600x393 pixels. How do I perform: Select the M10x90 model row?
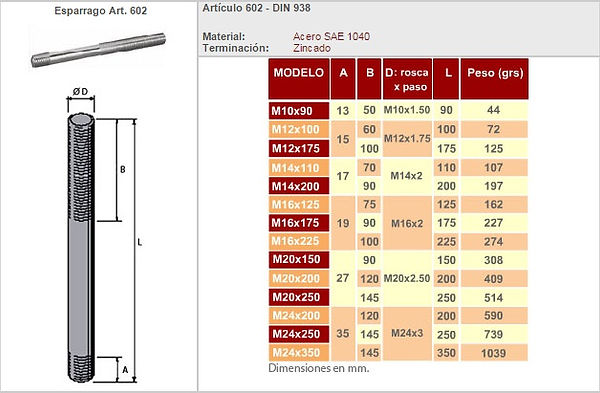[x=299, y=111]
